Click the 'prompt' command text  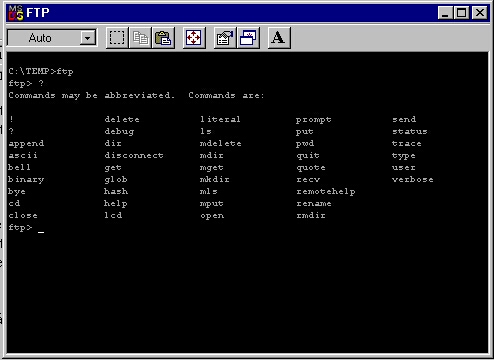313,120
